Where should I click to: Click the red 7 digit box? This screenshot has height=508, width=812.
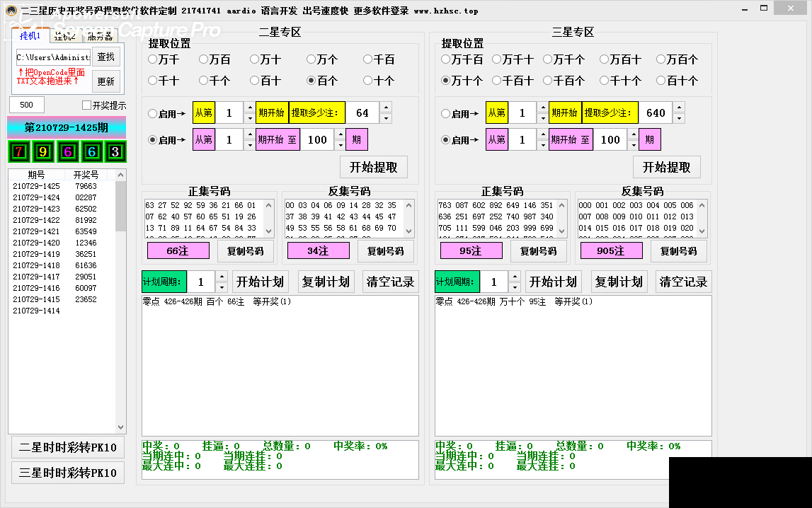tap(19, 151)
